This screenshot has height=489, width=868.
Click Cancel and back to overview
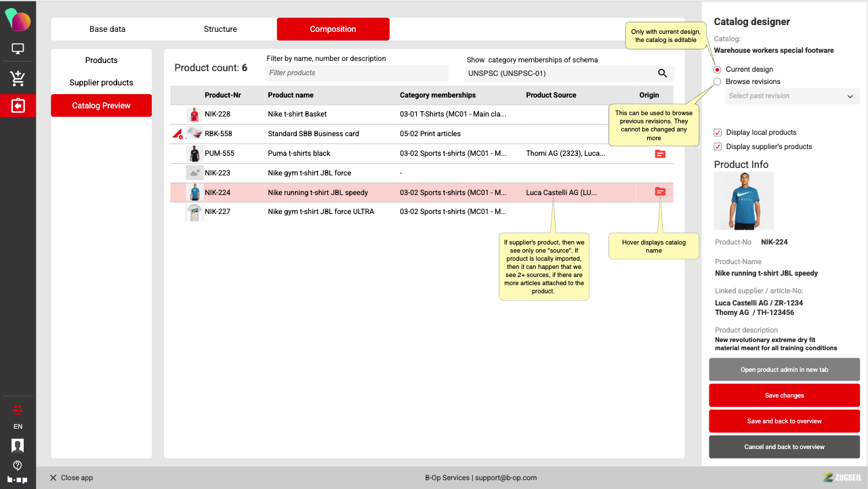tap(784, 447)
